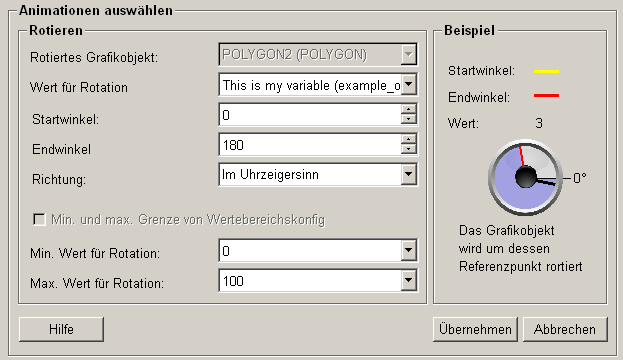The height and width of the screenshot is (360, 623).
Task: Apply settings with the Übernehmen button
Action: 475,329
